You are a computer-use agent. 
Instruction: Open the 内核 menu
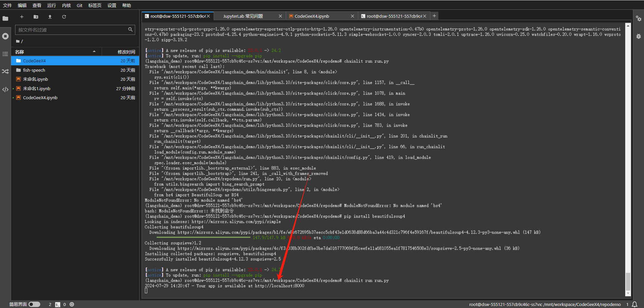[x=66, y=5]
